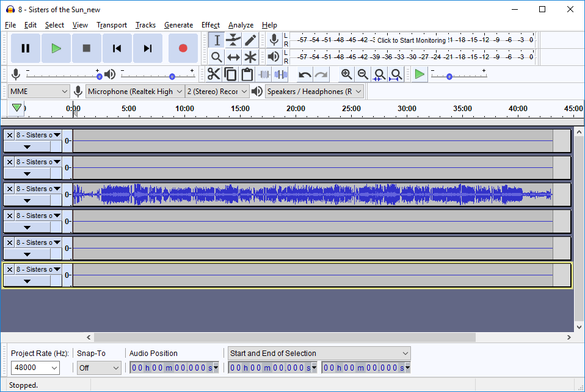Open the Generate menu
Image resolution: width=585 pixels, height=392 pixels.
point(178,25)
